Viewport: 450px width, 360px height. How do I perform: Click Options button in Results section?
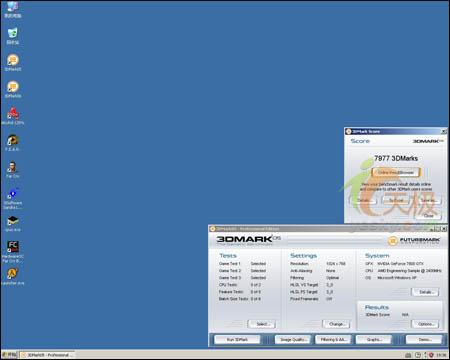425,324
